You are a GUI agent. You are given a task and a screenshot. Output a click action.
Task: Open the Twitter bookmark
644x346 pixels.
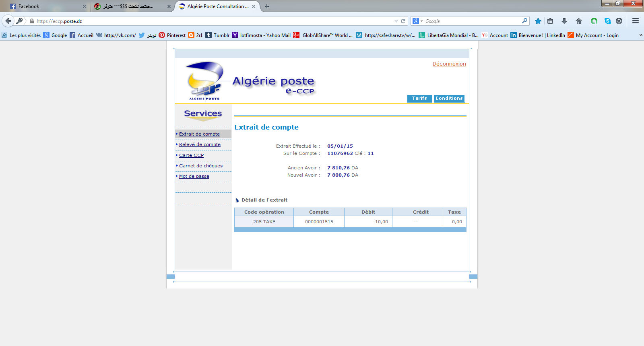147,35
